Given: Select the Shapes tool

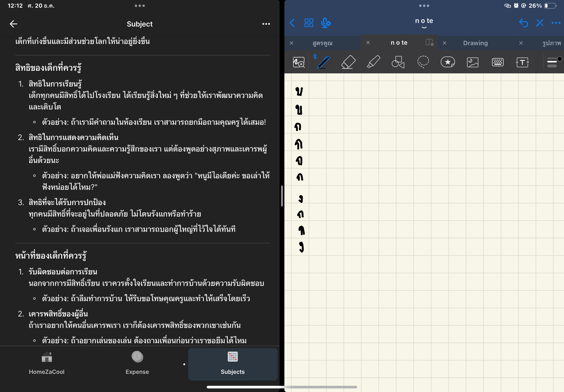Looking at the screenshot, I should pos(398,62).
